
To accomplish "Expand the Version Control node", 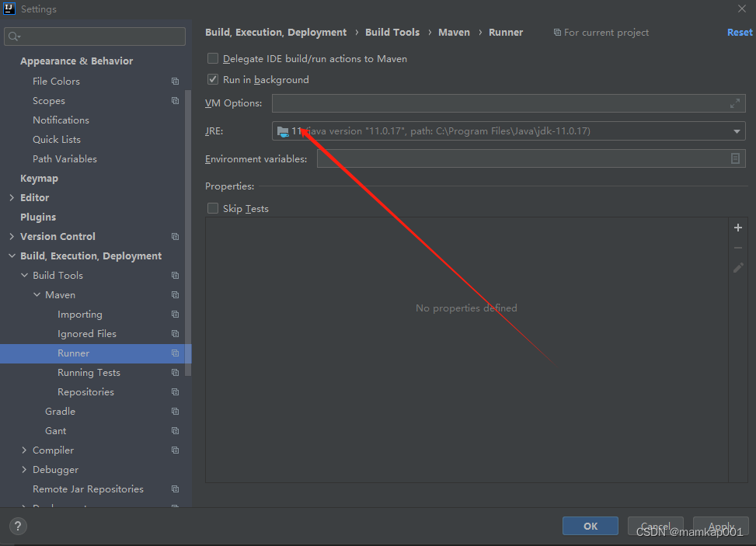I will (x=12, y=237).
